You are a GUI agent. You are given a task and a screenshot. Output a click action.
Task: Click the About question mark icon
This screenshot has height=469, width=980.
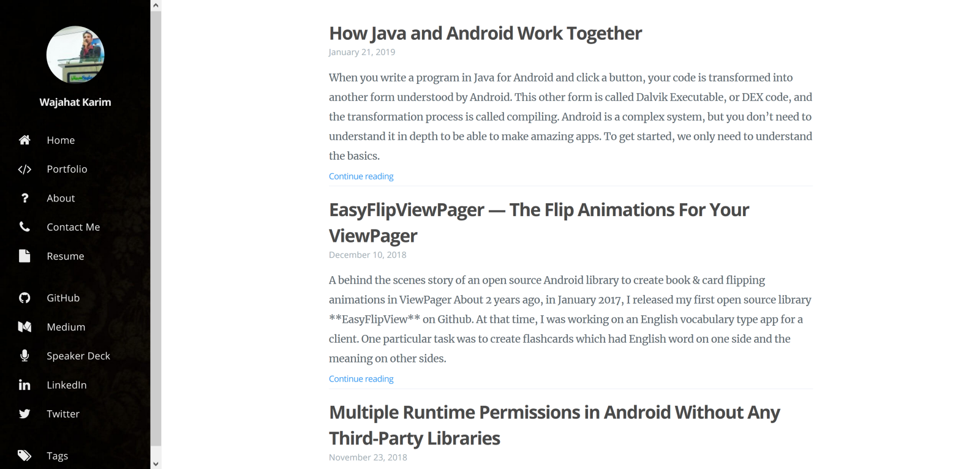click(x=24, y=198)
